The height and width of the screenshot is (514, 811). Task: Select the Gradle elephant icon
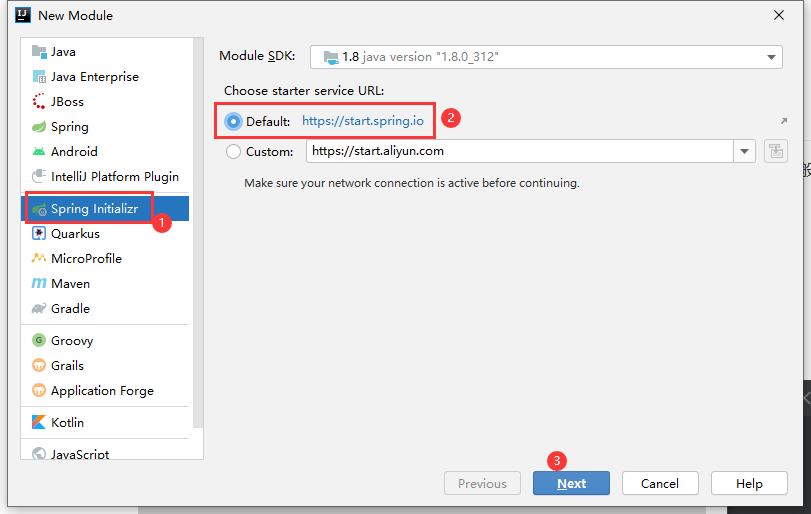(39, 309)
